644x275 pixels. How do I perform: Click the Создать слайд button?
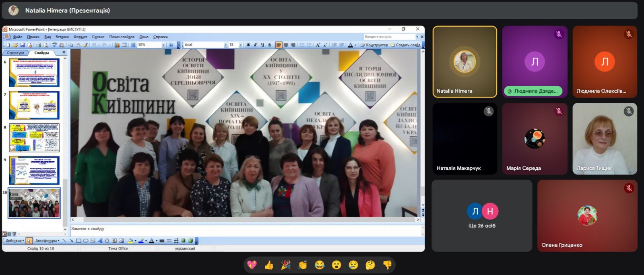click(x=406, y=45)
